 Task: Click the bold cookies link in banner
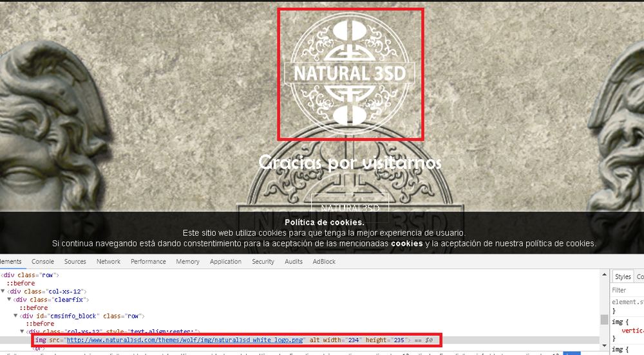click(x=406, y=244)
